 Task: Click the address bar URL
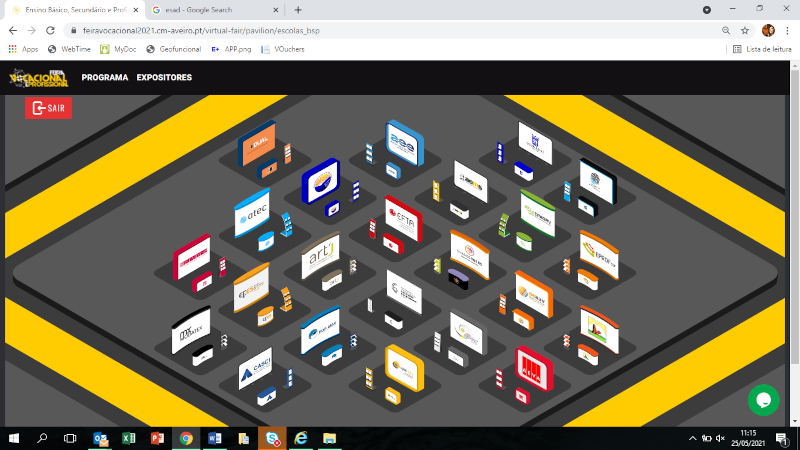(x=202, y=31)
